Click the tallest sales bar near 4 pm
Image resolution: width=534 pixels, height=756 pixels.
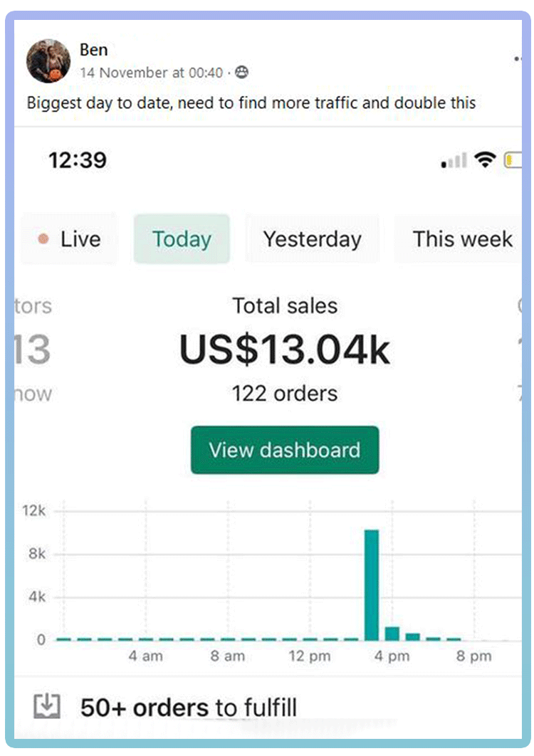[372, 585]
